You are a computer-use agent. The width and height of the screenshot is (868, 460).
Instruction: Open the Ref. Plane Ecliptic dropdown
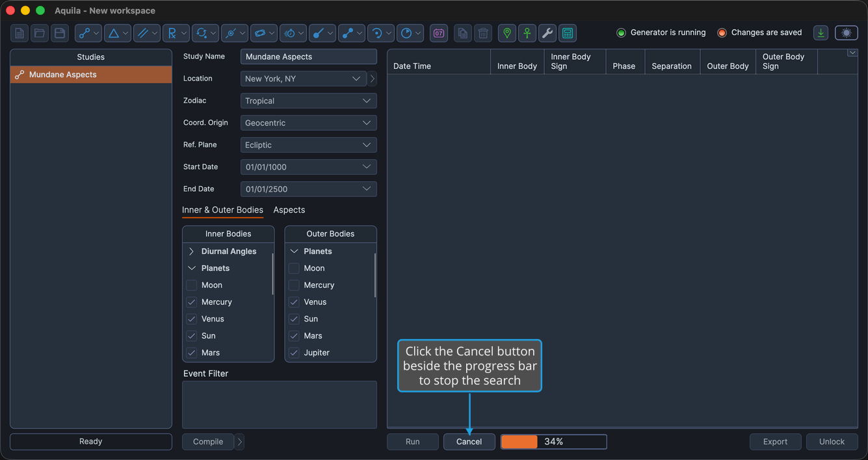(x=309, y=145)
